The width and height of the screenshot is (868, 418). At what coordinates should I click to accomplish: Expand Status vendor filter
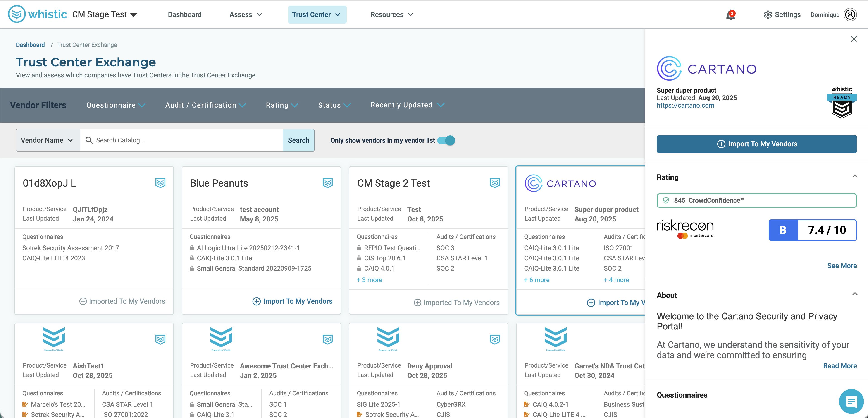tap(334, 105)
